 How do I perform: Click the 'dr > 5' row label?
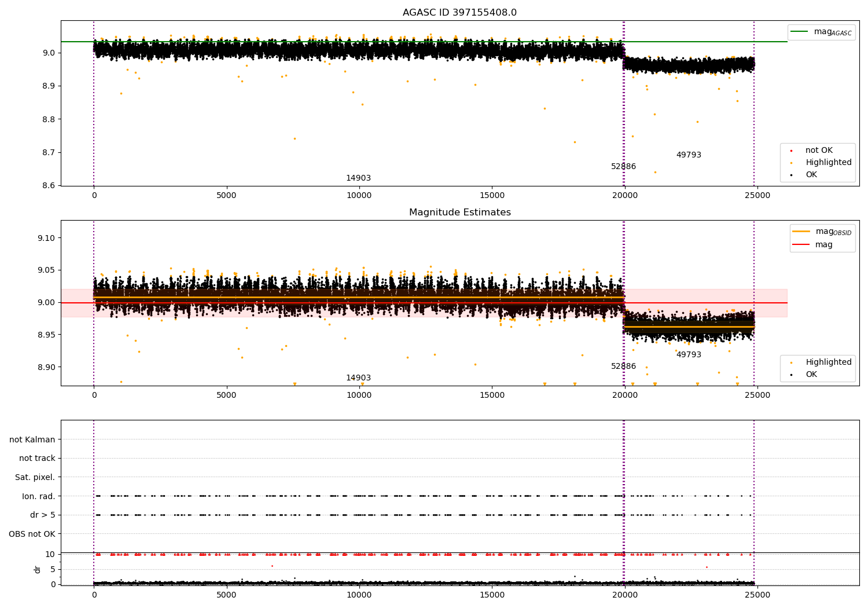point(43,515)
